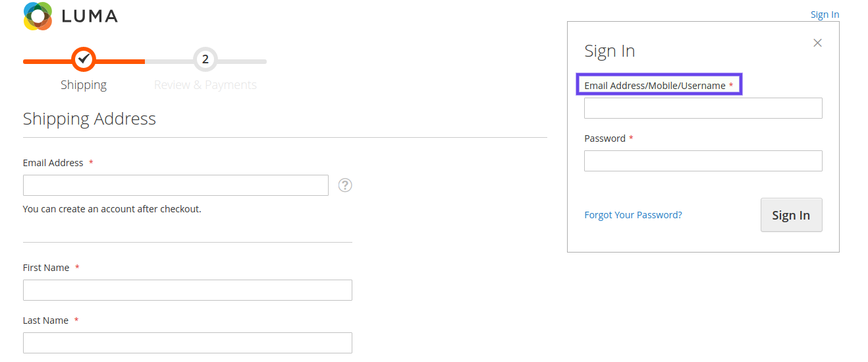
Task: Click the Email Address/Mobile/Username label
Action: point(655,86)
